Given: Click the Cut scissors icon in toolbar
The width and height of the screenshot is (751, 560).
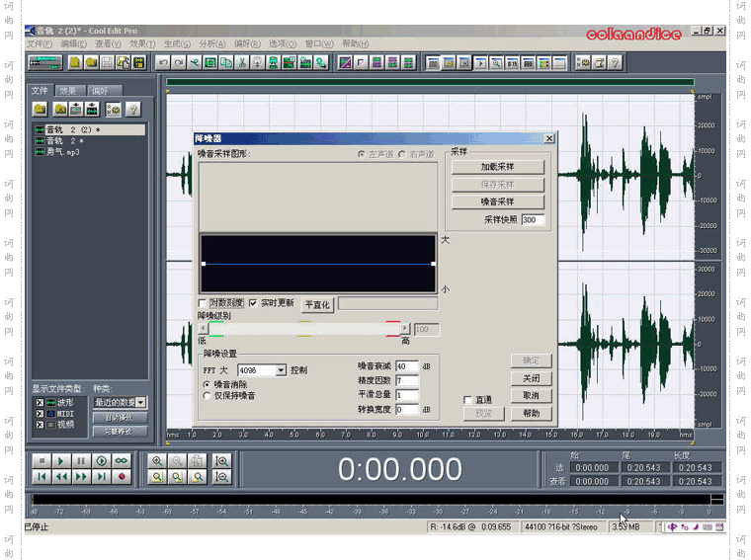Looking at the screenshot, I should [242, 62].
